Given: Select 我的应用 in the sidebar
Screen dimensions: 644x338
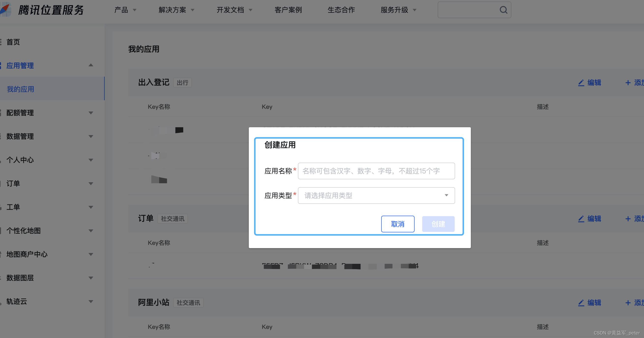Looking at the screenshot, I should coord(20,89).
